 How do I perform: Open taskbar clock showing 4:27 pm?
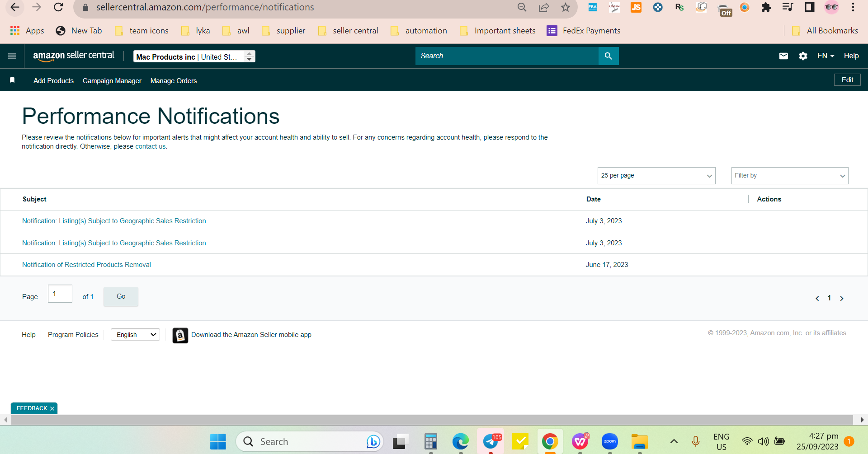pyautogui.click(x=817, y=441)
